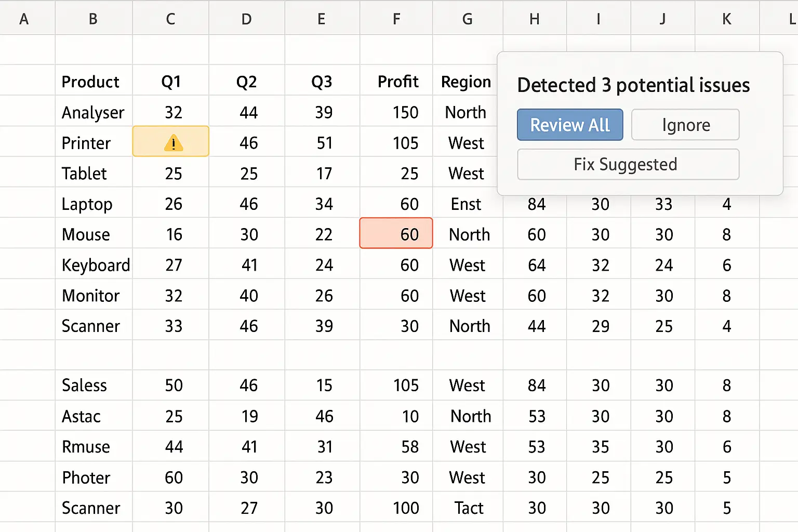Select the Q2 header cell
Viewport: 798px width, 532px height.
point(247,81)
